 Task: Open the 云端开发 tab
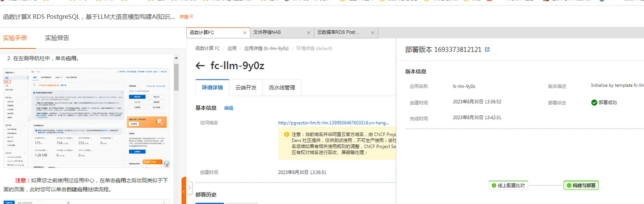click(246, 88)
